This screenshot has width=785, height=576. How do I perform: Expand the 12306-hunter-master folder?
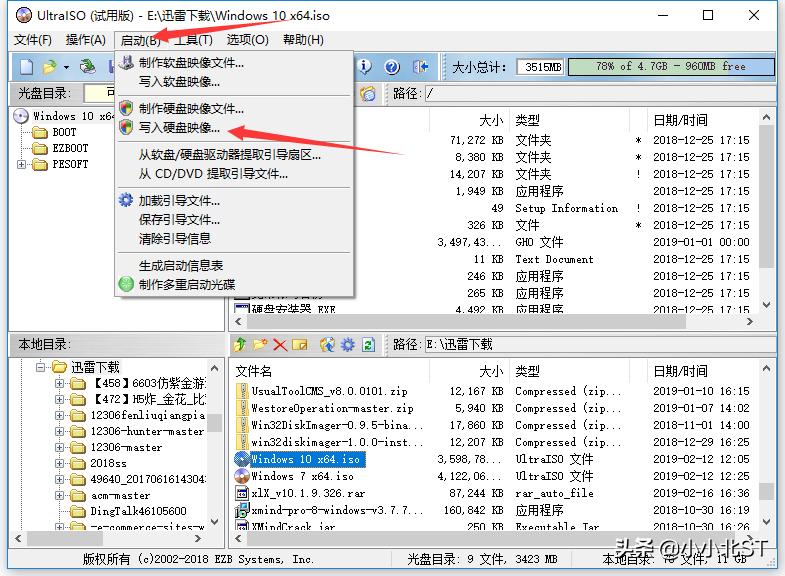(x=59, y=431)
